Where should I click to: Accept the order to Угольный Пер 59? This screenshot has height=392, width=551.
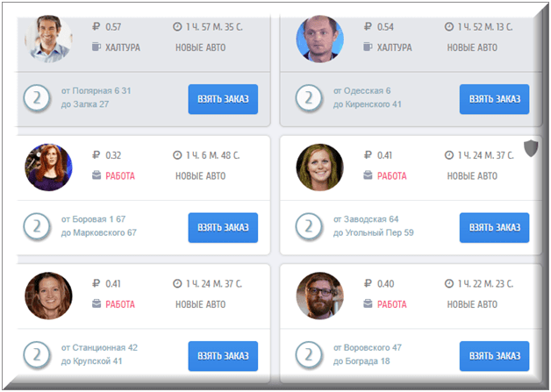click(495, 228)
